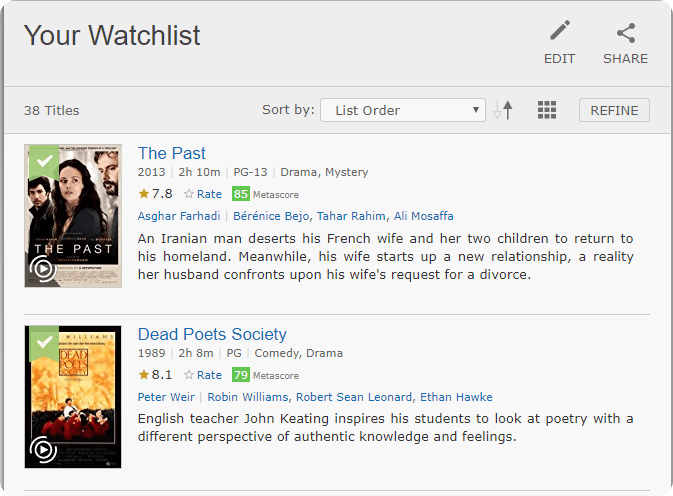
Task: Open Dead Poets Society title link
Action: [x=212, y=334]
